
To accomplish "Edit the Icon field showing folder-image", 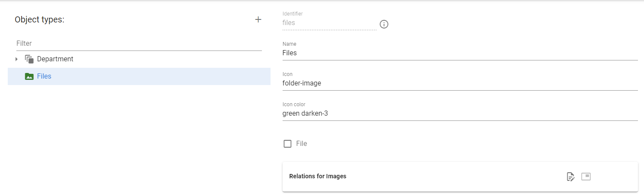I will (460, 83).
